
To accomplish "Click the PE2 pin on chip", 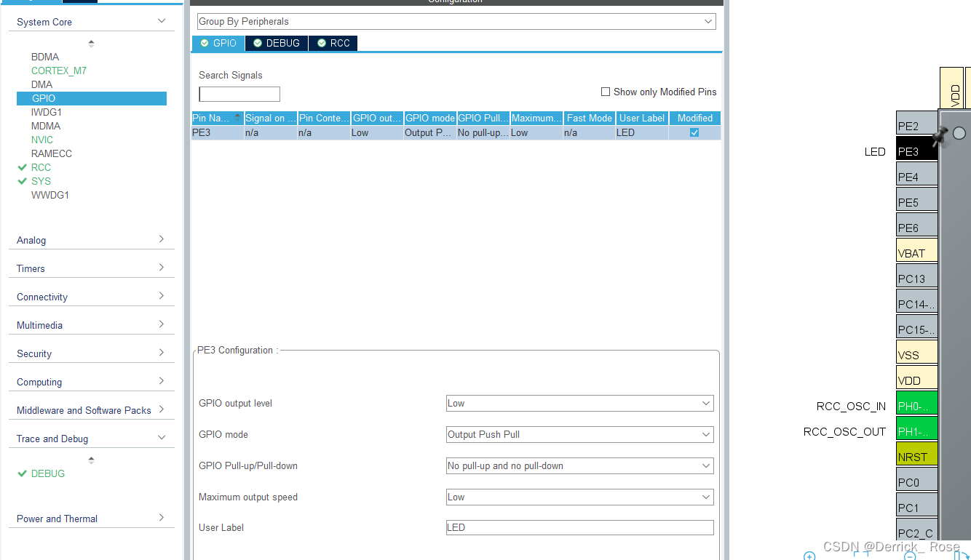I will pos(916,124).
